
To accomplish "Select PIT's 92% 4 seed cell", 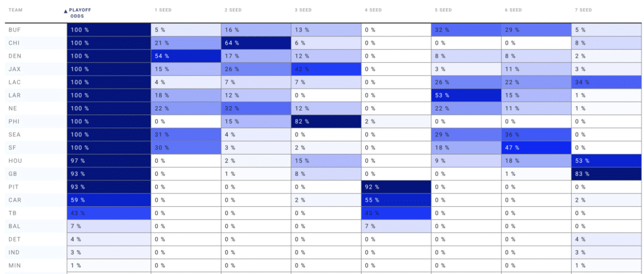I will click(x=396, y=187).
